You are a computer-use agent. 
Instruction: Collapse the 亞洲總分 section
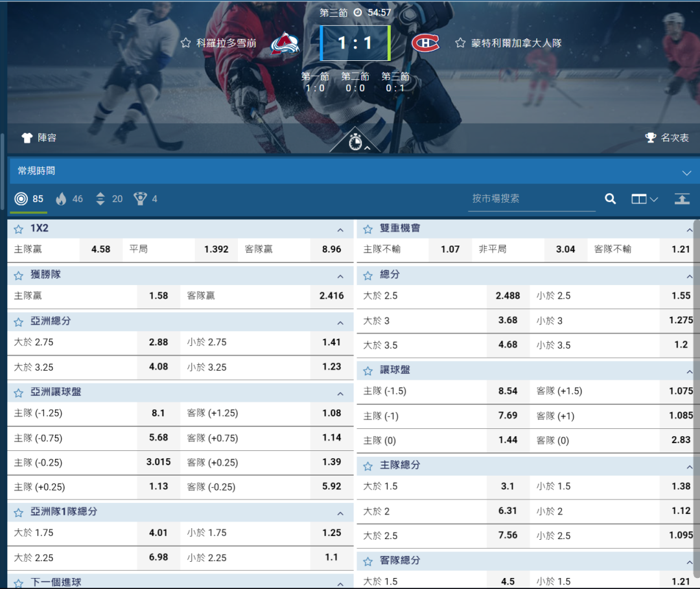click(340, 323)
